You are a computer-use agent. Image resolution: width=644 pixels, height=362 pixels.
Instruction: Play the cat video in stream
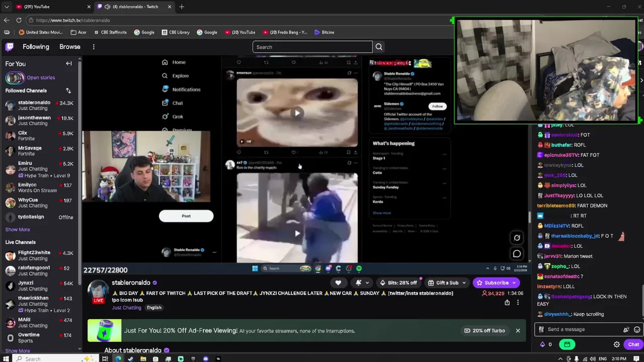coord(297,113)
